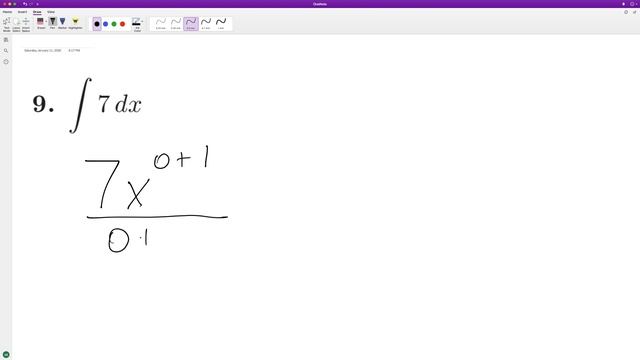Choose the highlighted middle pen thickness
Image resolution: width=640 pixels, height=360 pixels.
(x=191, y=24)
